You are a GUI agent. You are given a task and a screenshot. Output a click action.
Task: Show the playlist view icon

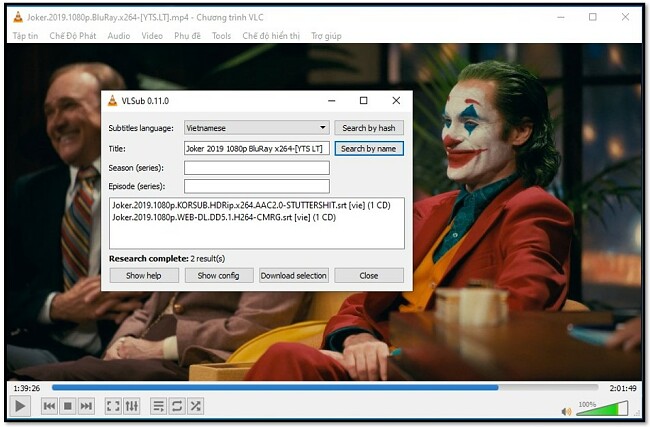158,406
